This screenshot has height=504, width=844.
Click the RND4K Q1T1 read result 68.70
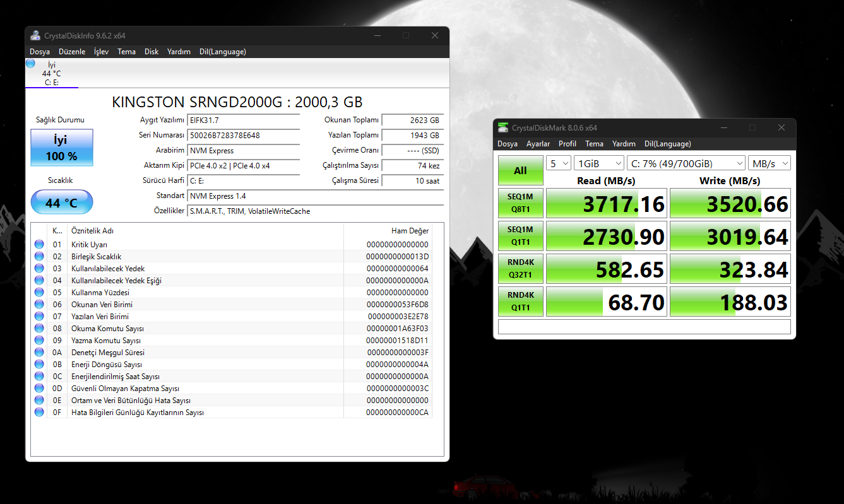606,302
